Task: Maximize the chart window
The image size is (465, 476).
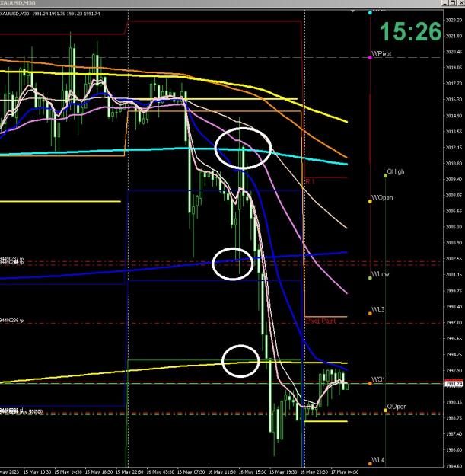Action: point(453,3)
